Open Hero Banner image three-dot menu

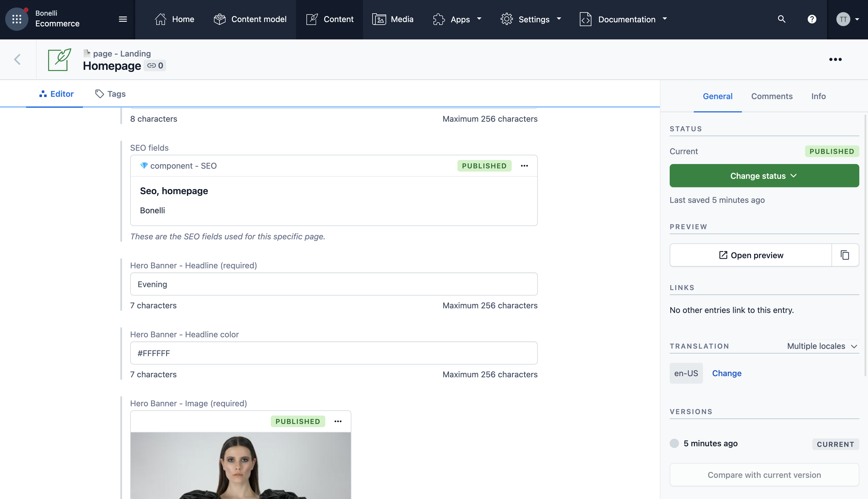pyautogui.click(x=338, y=421)
